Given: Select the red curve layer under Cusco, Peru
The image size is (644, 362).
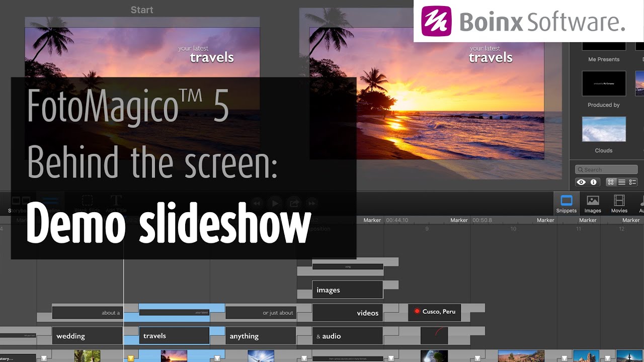Looking at the screenshot, I should tap(434, 336).
